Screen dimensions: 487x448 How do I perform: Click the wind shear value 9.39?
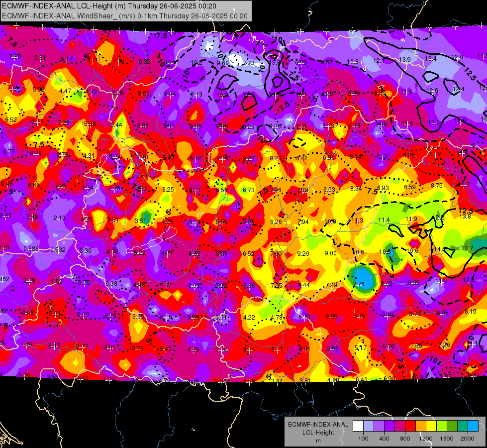click(x=414, y=283)
